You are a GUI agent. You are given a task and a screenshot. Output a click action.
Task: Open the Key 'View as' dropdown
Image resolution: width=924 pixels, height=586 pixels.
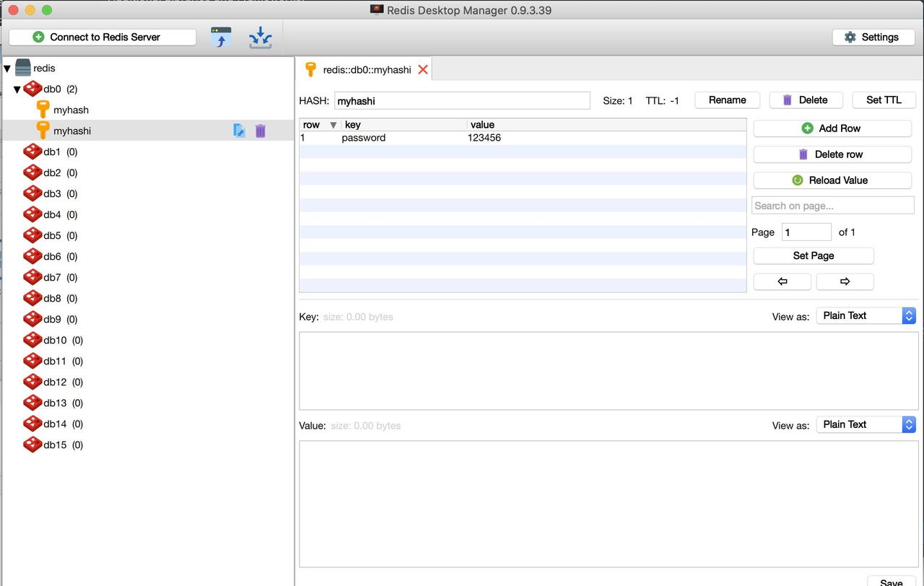point(866,316)
